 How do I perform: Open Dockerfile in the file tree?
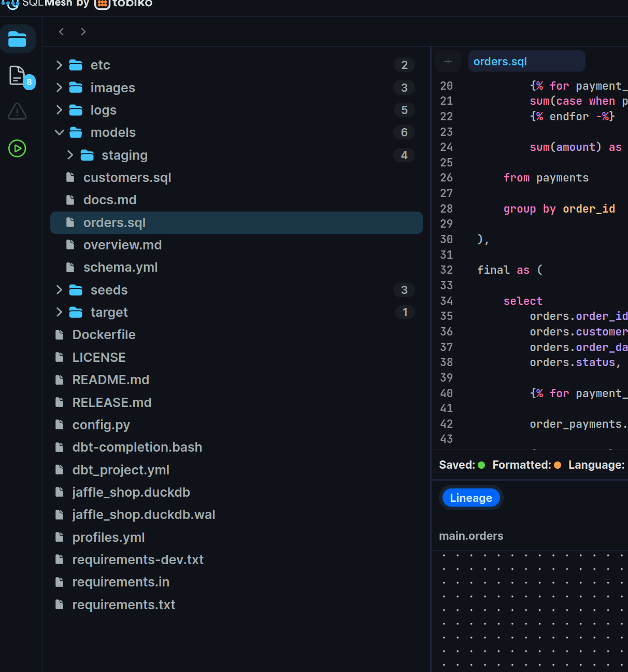[104, 334]
